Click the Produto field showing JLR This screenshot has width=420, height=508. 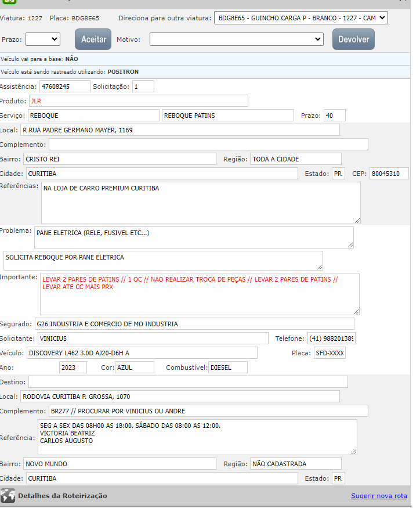pyautogui.click(x=139, y=101)
